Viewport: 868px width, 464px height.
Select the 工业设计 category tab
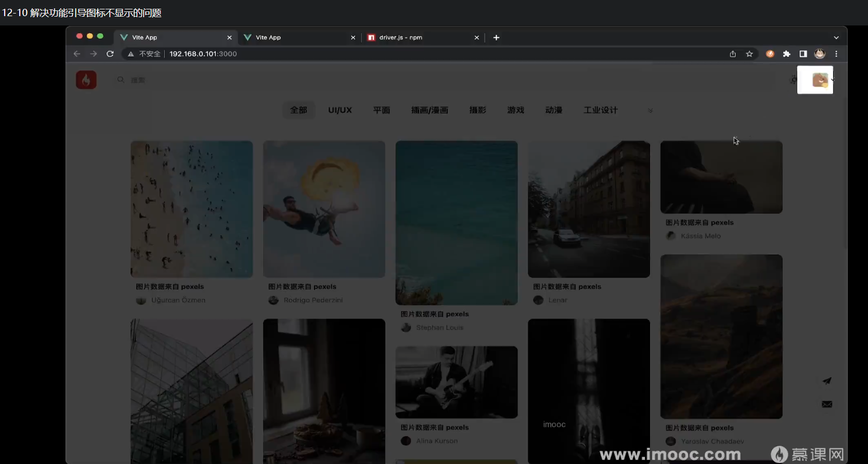601,110
